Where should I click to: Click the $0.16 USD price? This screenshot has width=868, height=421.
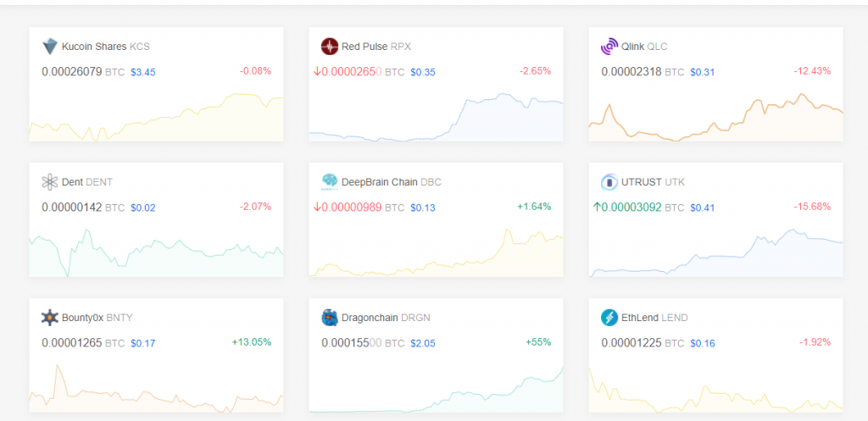pyautogui.click(x=703, y=344)
